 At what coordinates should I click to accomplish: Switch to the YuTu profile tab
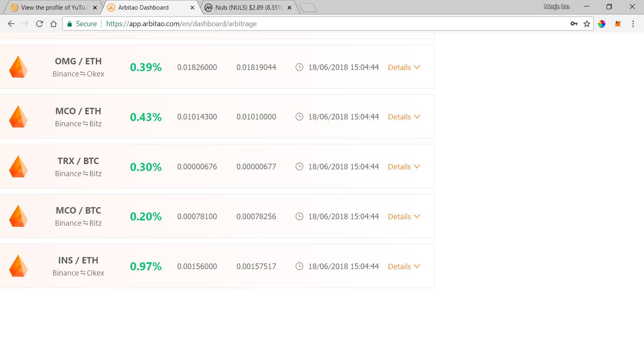pyautogui.click(x=54, y=8)
